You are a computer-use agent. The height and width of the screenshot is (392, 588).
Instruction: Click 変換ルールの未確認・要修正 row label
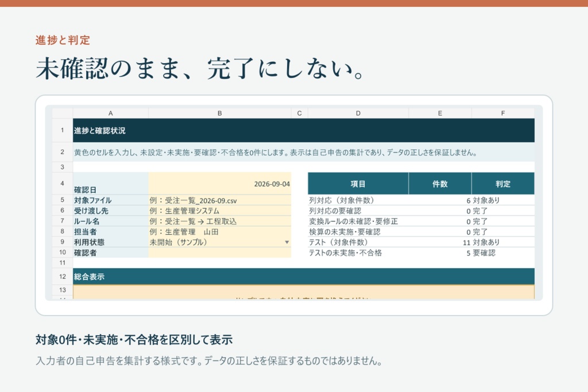pyautogui.click(x=358, y=221)
